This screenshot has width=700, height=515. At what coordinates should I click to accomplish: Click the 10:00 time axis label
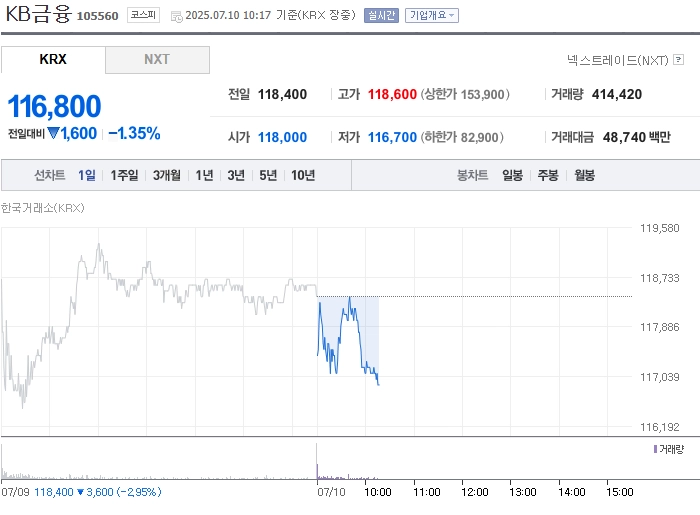[x=378, y=492]
